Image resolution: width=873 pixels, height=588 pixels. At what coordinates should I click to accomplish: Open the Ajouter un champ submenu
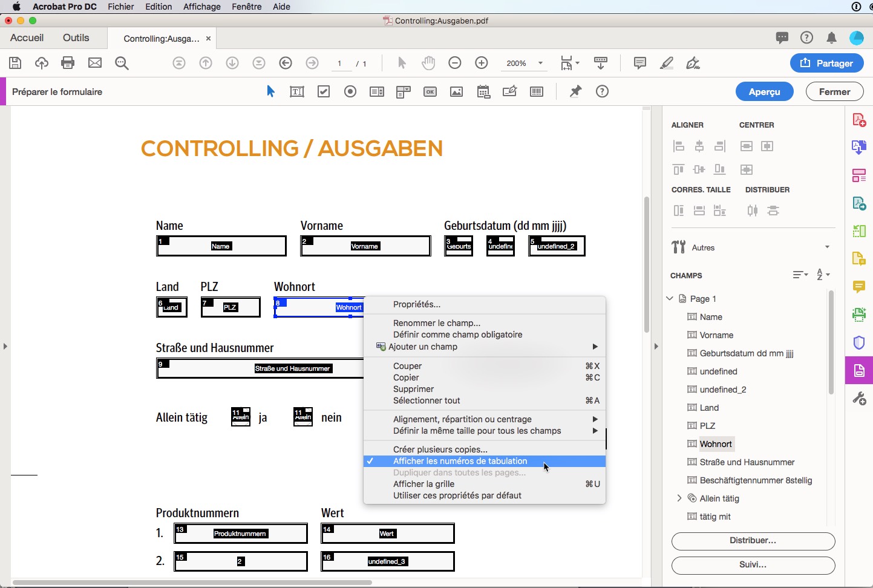(x=485, y=347)
